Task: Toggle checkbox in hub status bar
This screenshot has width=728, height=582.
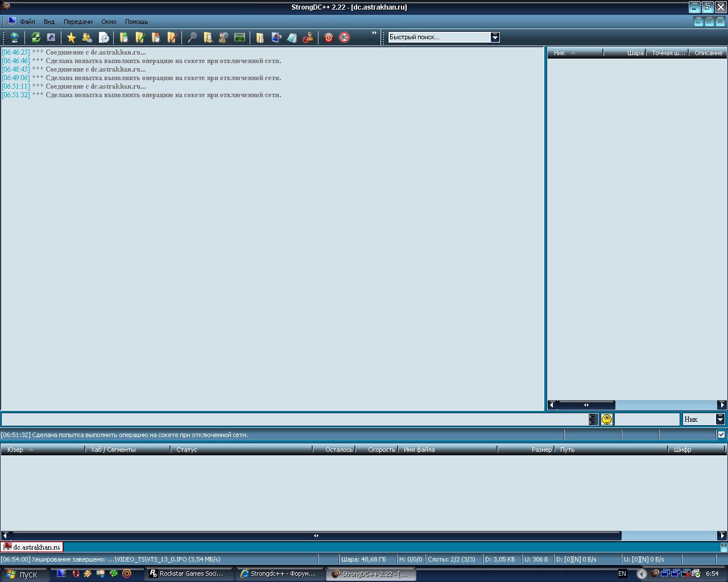Action: (x=721, y=434)
